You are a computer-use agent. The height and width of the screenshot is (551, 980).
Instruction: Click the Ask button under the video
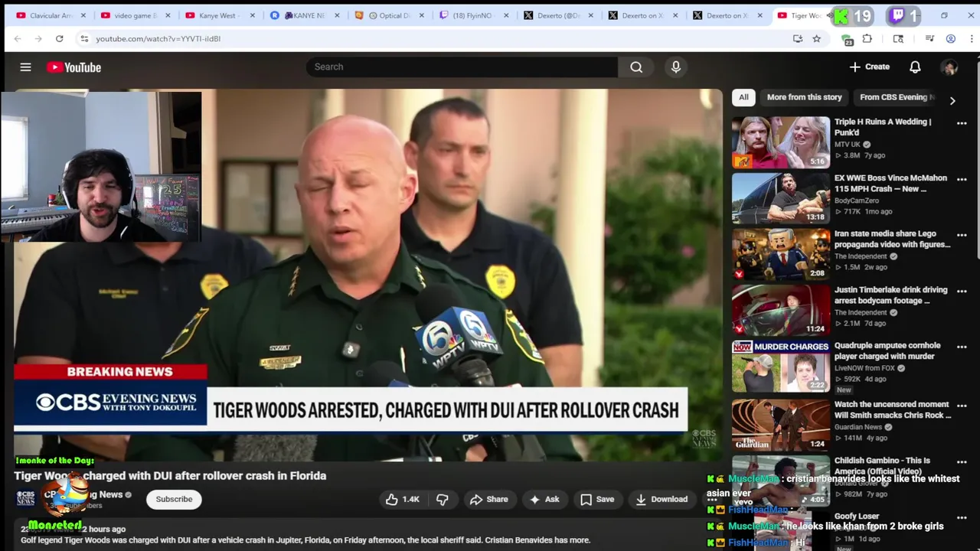(x=544, y=499)
